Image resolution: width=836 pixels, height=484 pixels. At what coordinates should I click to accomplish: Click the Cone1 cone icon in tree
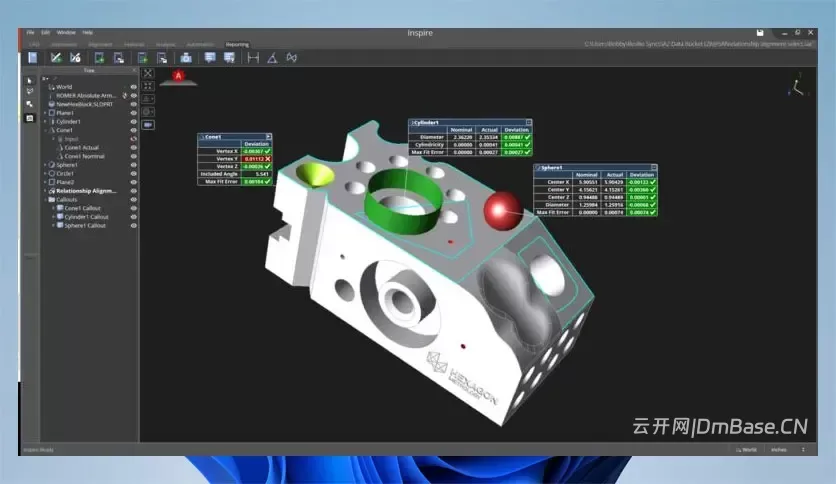52,130
